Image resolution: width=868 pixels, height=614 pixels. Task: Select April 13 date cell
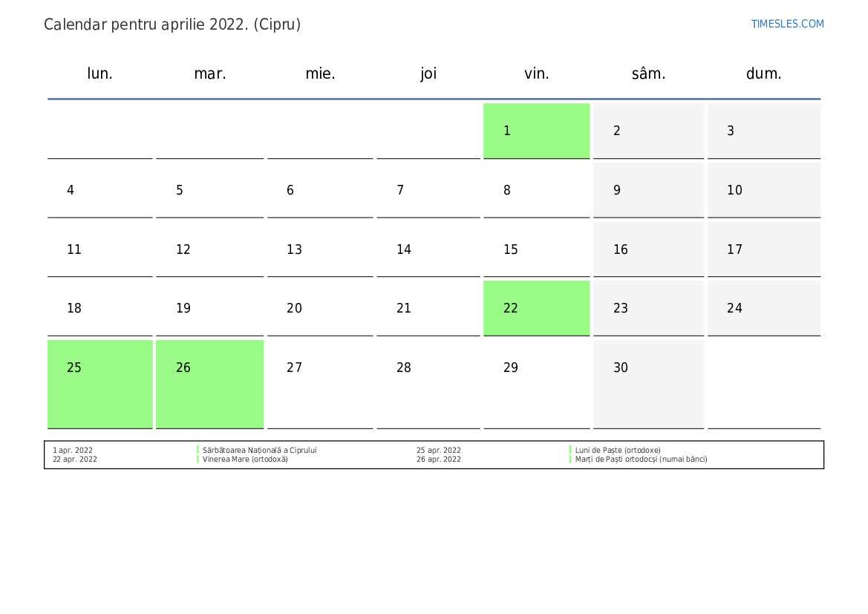(x=320, y=249)
